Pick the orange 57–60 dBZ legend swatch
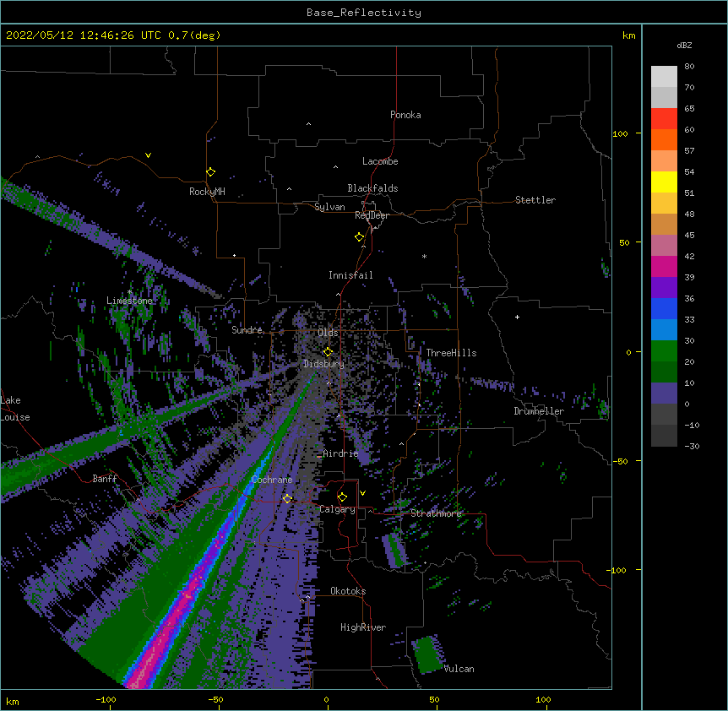 pyautogui.click(x=664, y=139)
